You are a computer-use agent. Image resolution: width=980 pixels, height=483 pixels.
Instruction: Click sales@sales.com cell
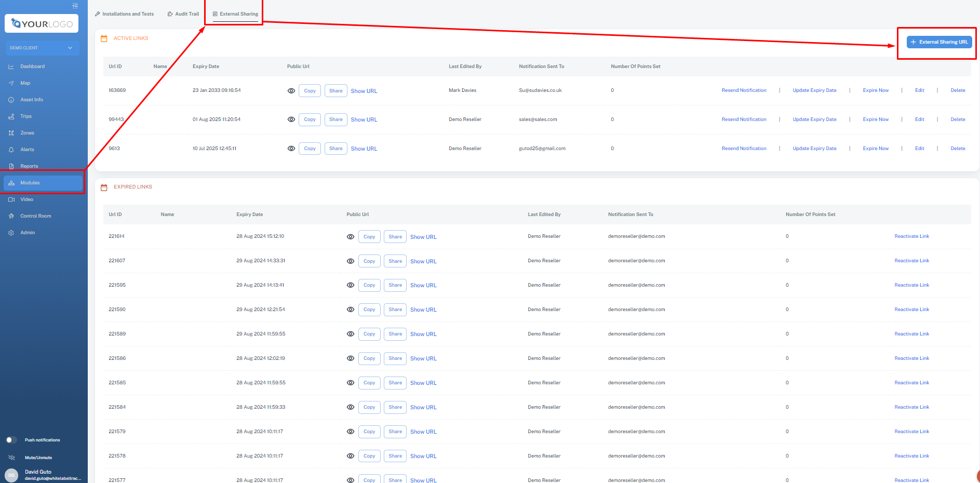click(x=538, y=119)
